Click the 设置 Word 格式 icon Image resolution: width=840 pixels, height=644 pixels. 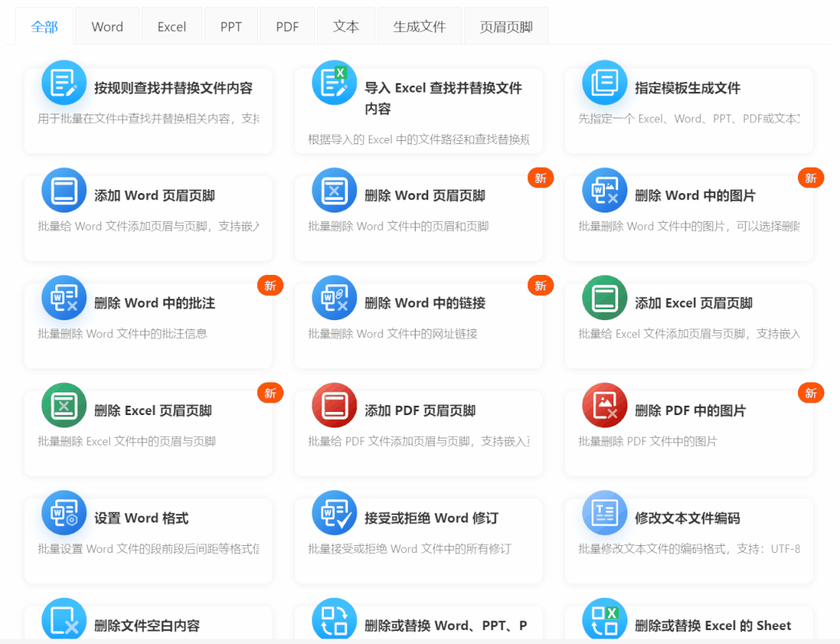coord(64,512)
